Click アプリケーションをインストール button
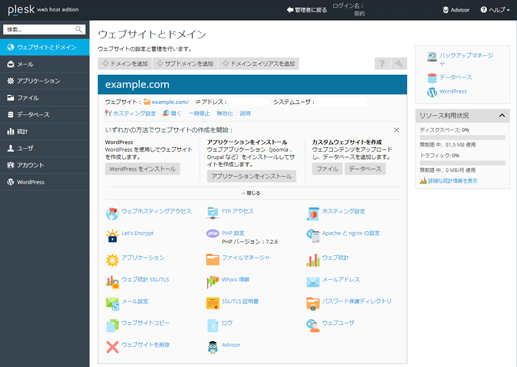Screen dimensions: 517x367 click(252, 176)
